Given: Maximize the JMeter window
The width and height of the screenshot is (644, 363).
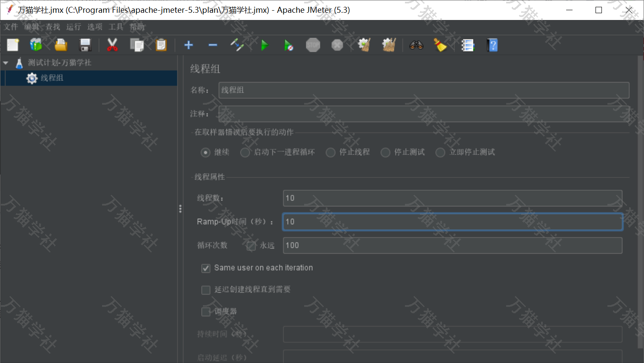Looking at the screenshot, I should click(x=598, y=10).
